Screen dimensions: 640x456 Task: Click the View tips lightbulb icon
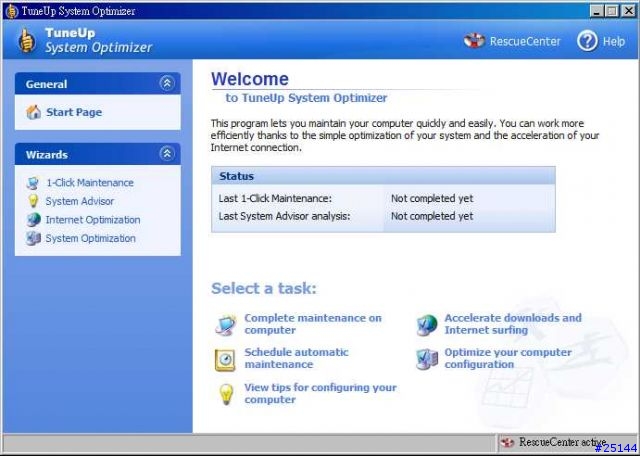click(226, 394)
